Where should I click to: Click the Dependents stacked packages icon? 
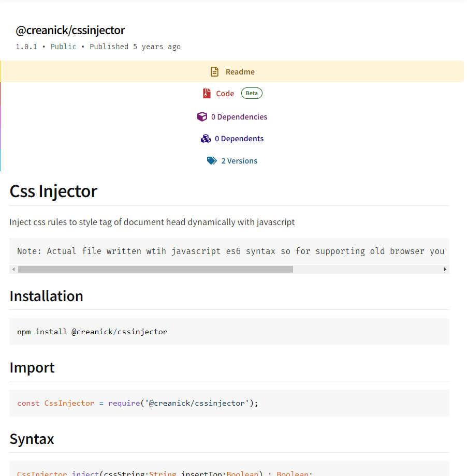pos(206,138)
